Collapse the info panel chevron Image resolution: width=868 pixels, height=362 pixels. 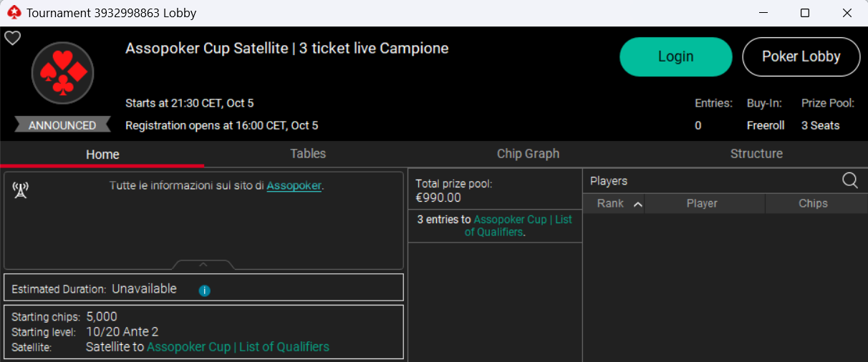203,265
